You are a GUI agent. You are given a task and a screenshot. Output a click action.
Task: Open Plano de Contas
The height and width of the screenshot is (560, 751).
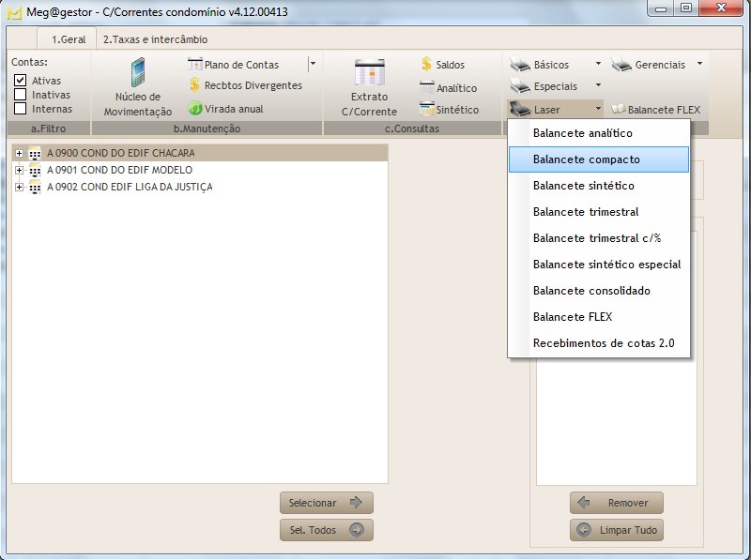[x=241, y=65]
